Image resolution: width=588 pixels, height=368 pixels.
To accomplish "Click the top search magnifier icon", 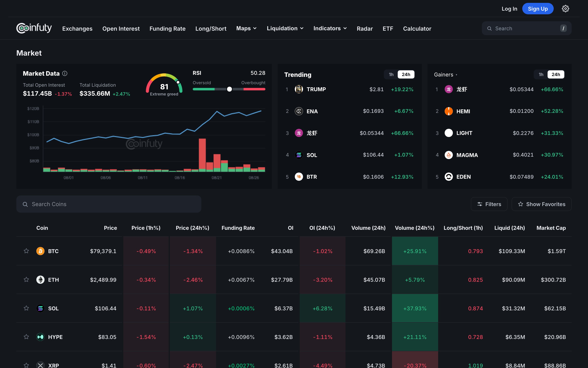I will pyautogui.click(x=490, y=28).
